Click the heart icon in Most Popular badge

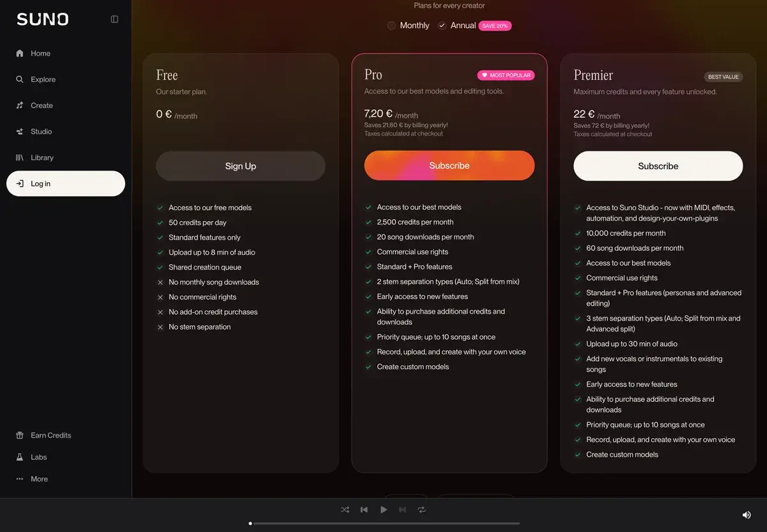tap(484, 75)
